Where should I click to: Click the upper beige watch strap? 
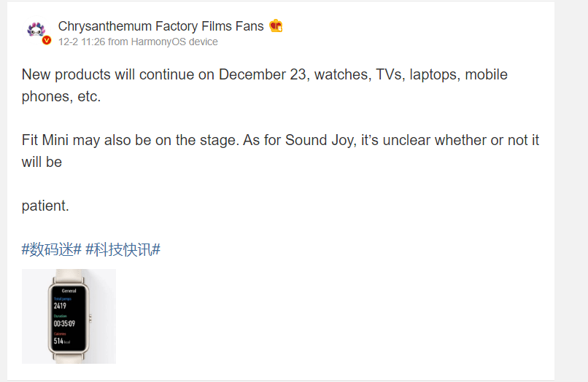[69, 276]
